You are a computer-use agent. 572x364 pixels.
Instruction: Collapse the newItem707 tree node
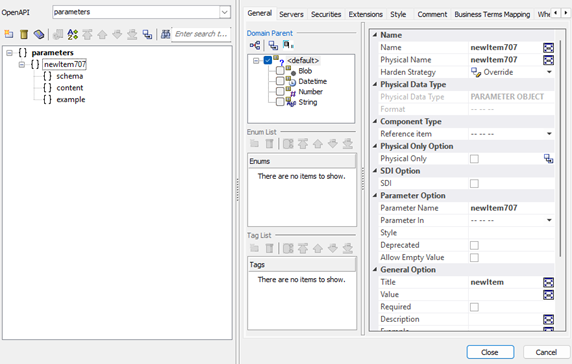click(22, 65)
